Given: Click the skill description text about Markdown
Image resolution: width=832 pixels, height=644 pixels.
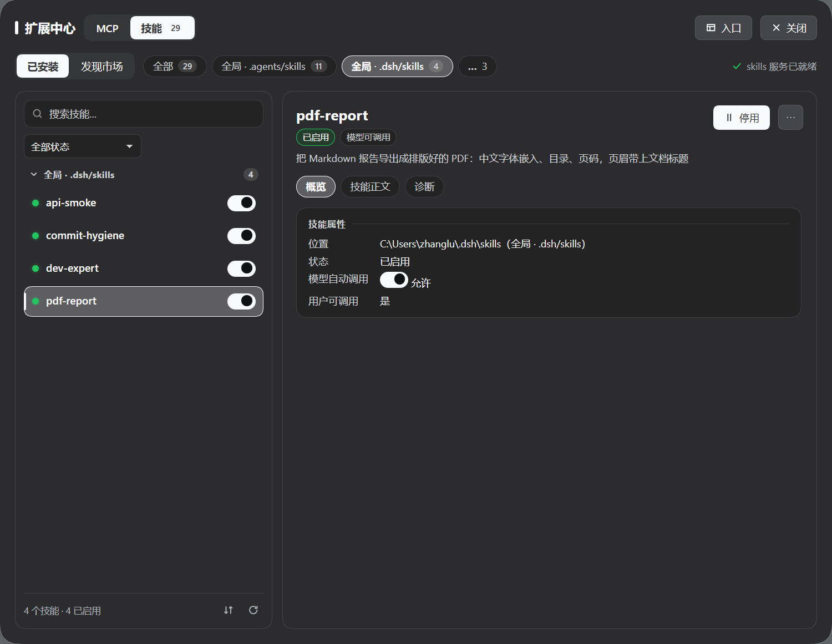Looking at the screenshot, I should [493, 159].
